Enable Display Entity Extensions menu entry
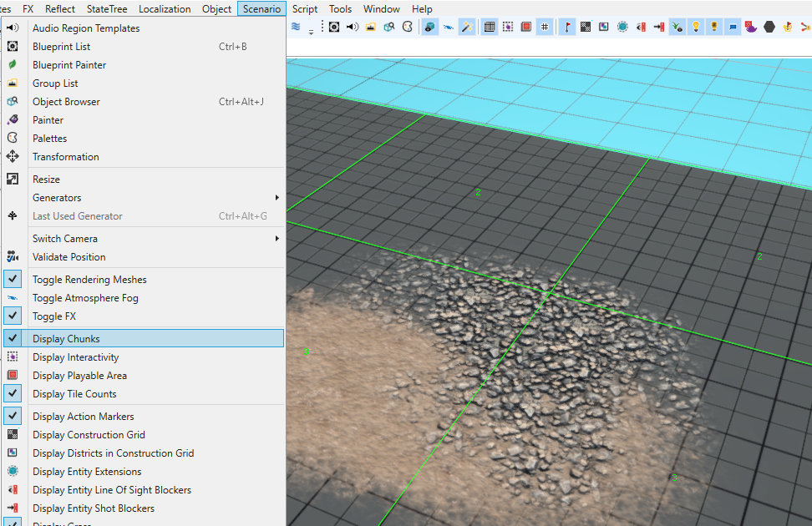Screen dimensions: 812x526 (144, 472)
